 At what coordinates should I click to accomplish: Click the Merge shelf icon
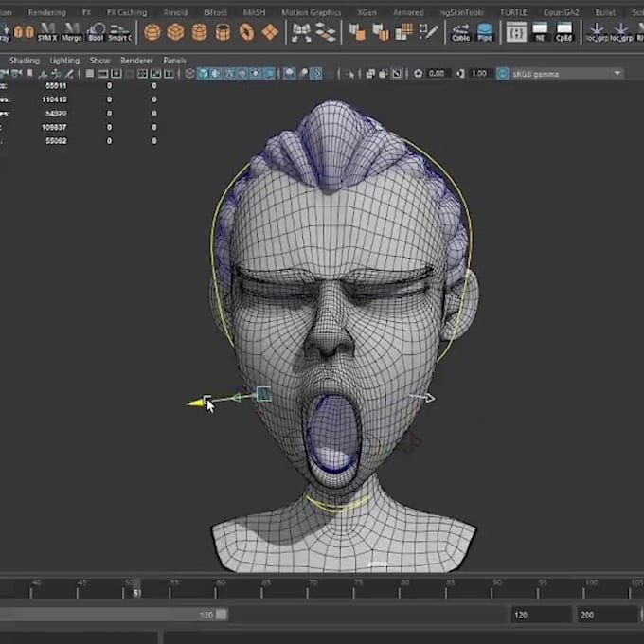(72, 32)
